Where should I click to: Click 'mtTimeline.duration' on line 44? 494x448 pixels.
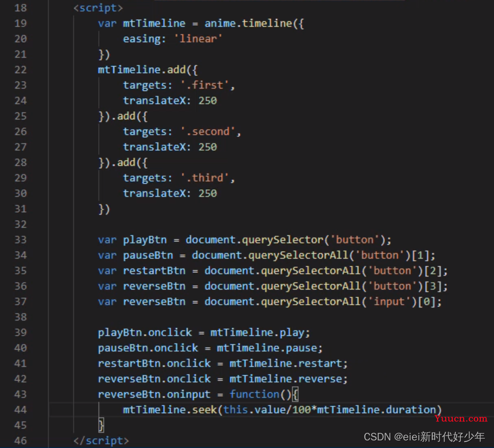[x=376, y=409]
